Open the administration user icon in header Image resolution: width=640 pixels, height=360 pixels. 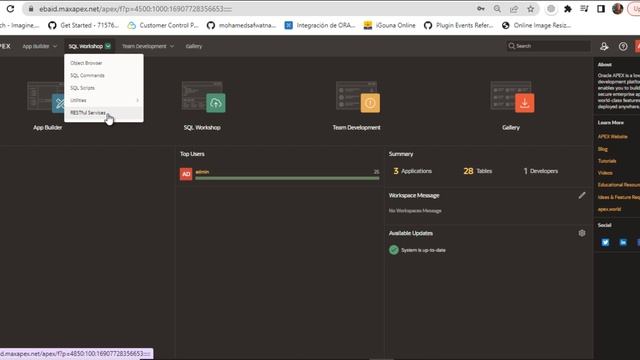point(604,47)
